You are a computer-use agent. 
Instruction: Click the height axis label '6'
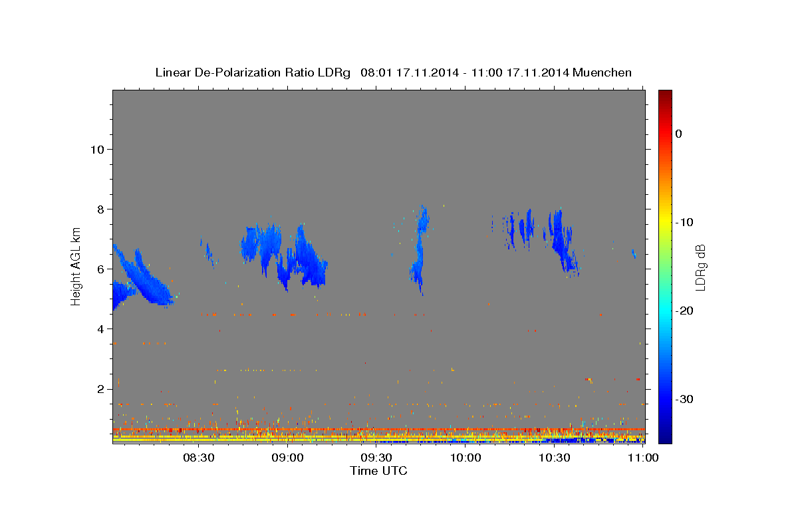[x=100, y=269]
